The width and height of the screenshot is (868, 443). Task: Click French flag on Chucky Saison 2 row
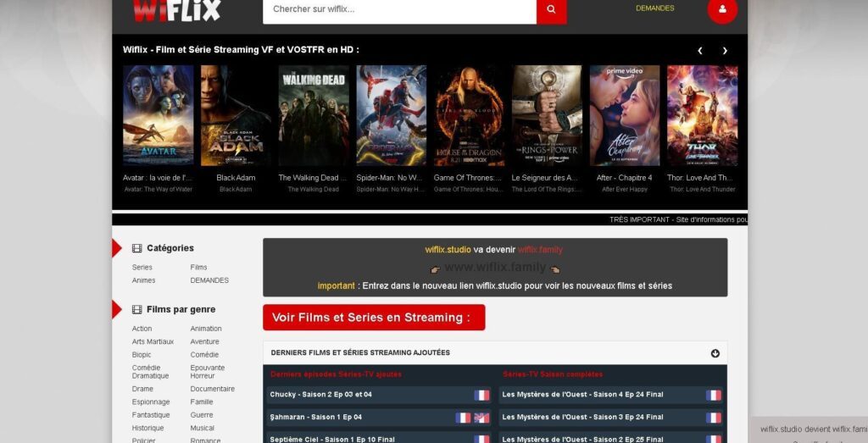[481, 395]
